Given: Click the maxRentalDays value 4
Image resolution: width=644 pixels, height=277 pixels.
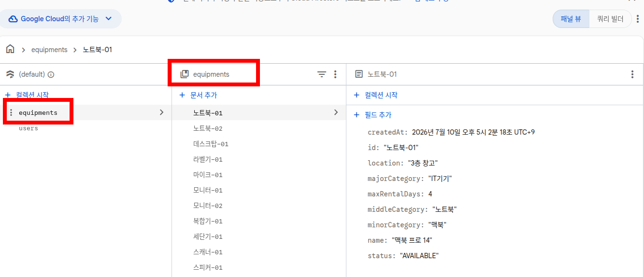Looking at the screenshot, I should 430,194.
